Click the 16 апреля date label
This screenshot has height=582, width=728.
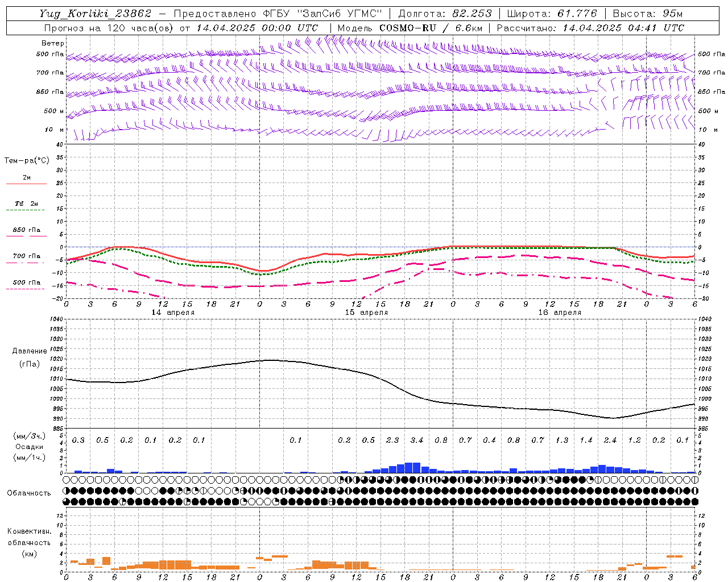coord(560,313)
